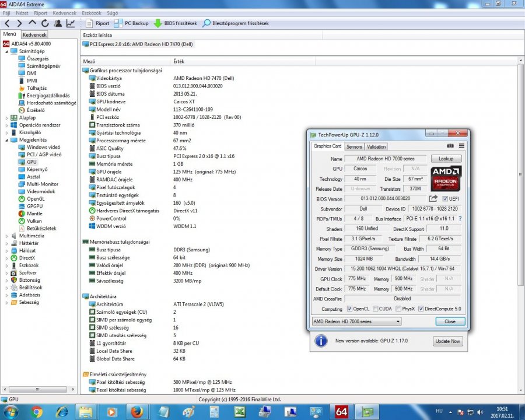Open the Súgó menu
Viewport: 525px width, 420px height.
tap(112, 13)
